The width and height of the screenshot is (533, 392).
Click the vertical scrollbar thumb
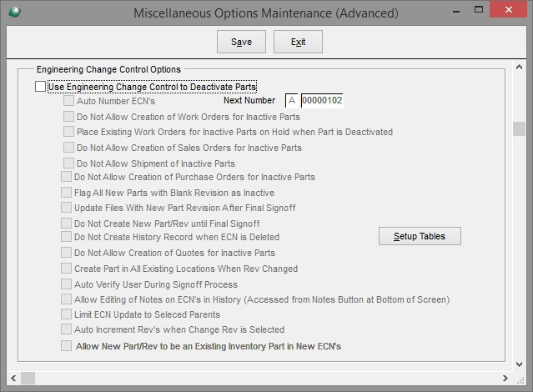(519, 128)
